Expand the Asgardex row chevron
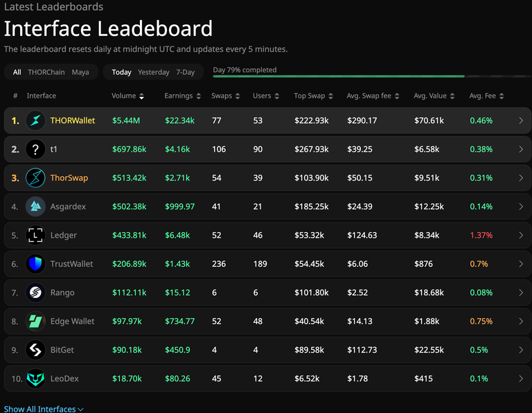 [521, 206]
